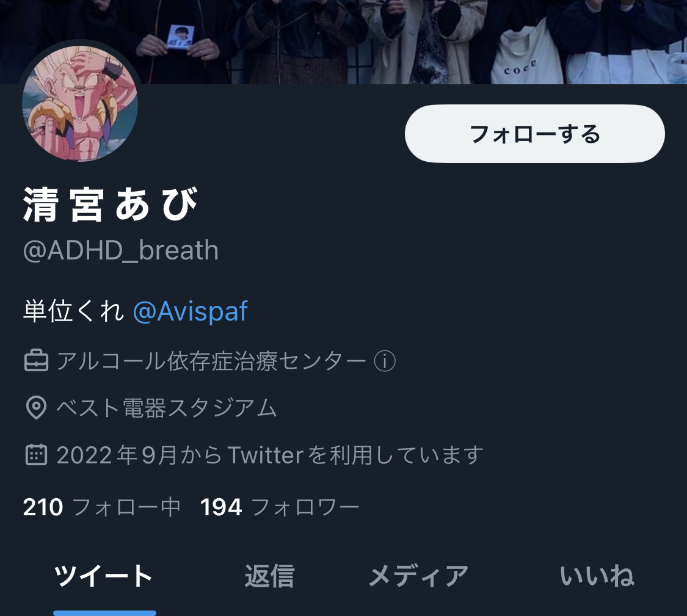Tap the calendar join-date icon
The width and height of the screenshot is (687, 616).
coord(37,455)
